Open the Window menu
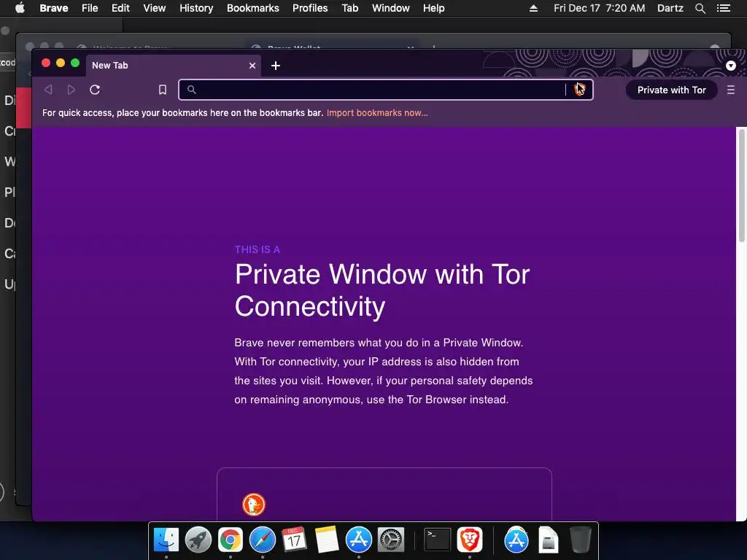Image resolution: width=747 pixels, height=560 pixels. [x=391, y=8]
